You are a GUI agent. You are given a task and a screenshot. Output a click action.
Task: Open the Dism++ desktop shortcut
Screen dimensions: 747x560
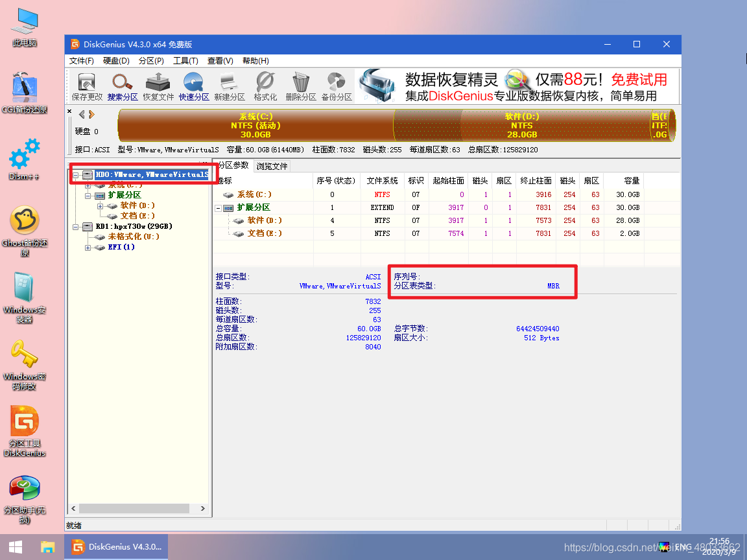click(24, 160)
